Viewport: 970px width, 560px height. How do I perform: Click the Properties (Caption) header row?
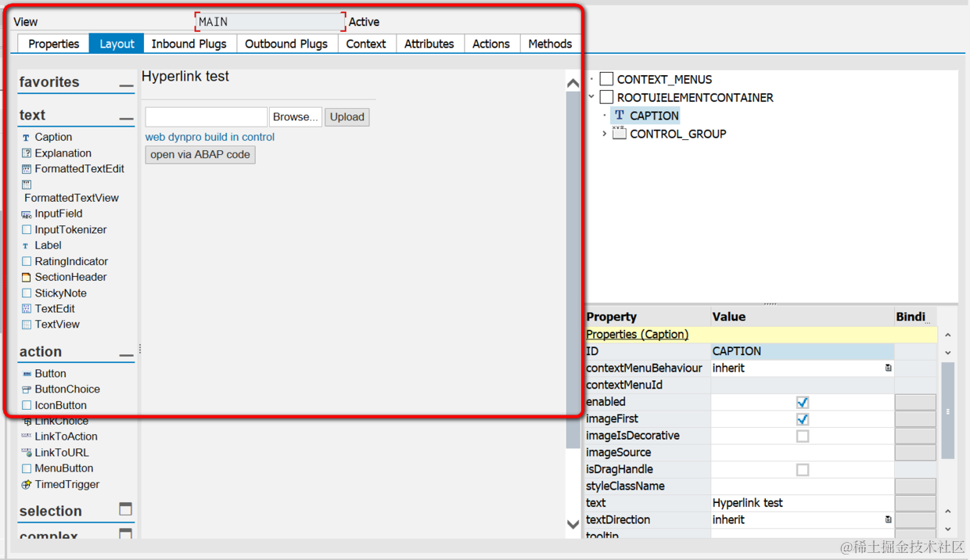pos(760,334)
